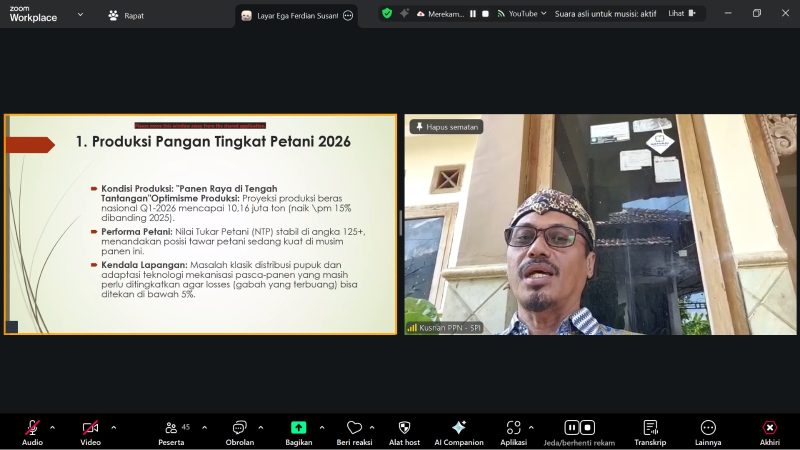Image resolution: width=800 pixels, height=450 pixels.
Task: Click the shared slide about Produksi Pangan
Action: (200, 225)
